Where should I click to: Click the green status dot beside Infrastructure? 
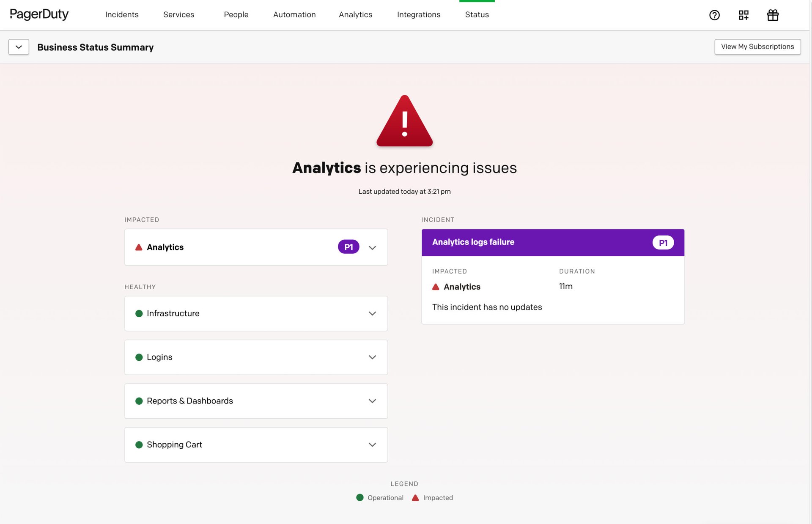coord(139,313)
